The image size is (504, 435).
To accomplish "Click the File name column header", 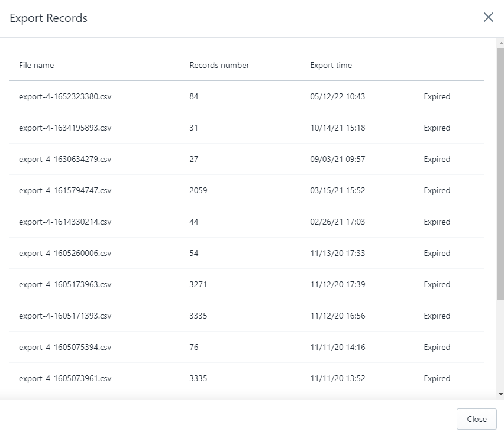I will 36,65.
